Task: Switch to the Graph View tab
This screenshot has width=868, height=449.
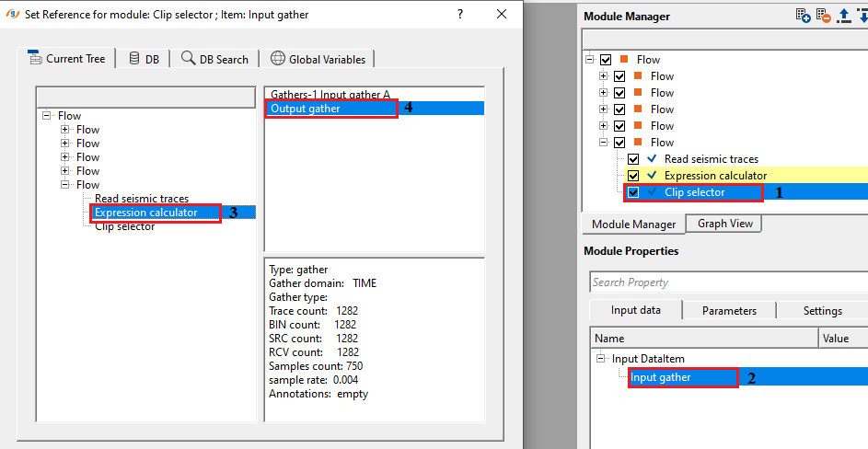Action: pos(724,224)
